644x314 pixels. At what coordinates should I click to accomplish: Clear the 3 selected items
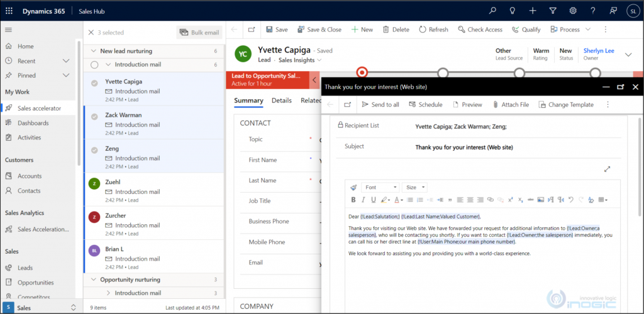(91, 33)
